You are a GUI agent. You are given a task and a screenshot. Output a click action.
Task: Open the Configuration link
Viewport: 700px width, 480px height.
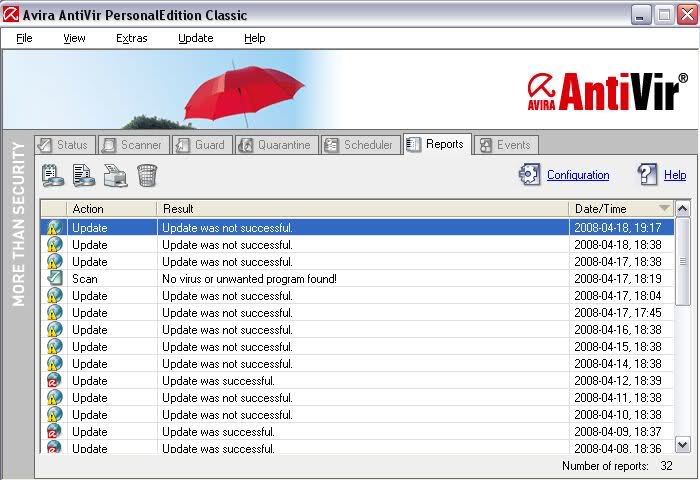(x=577, y=175)
